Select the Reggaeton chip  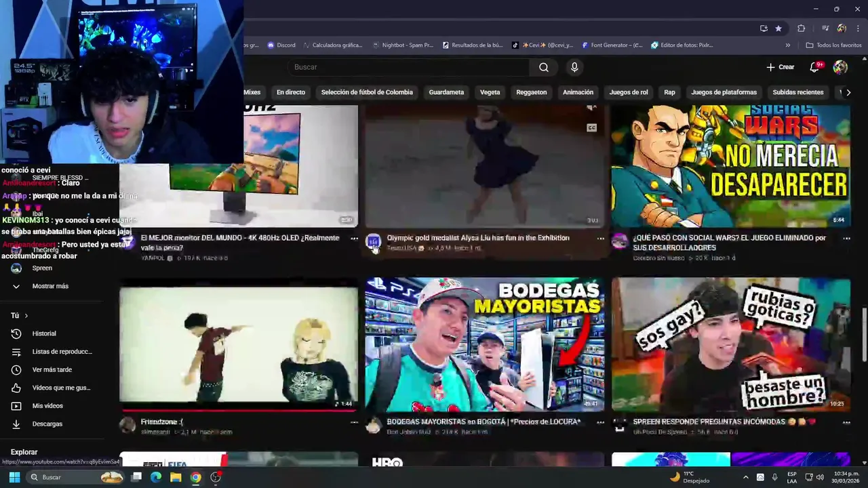point(532,92)
